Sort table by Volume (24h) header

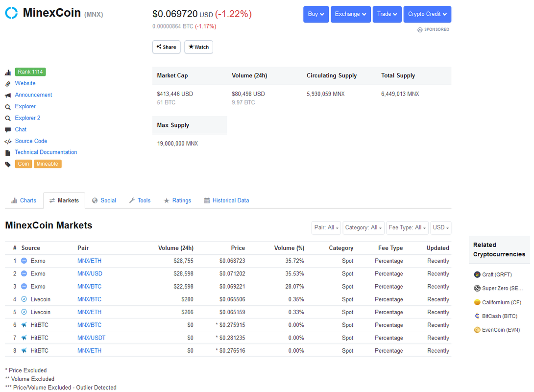176,248
